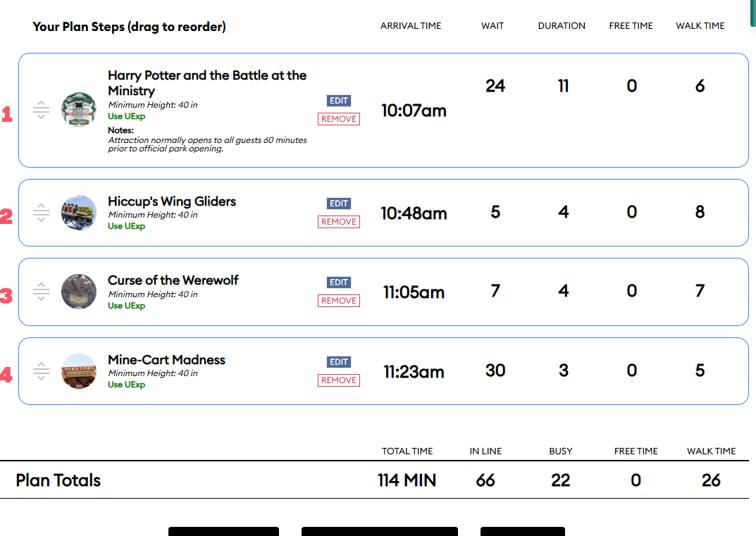
Task: Edit the Curse of the Werewolf step
Action: [x=339, y=282]
